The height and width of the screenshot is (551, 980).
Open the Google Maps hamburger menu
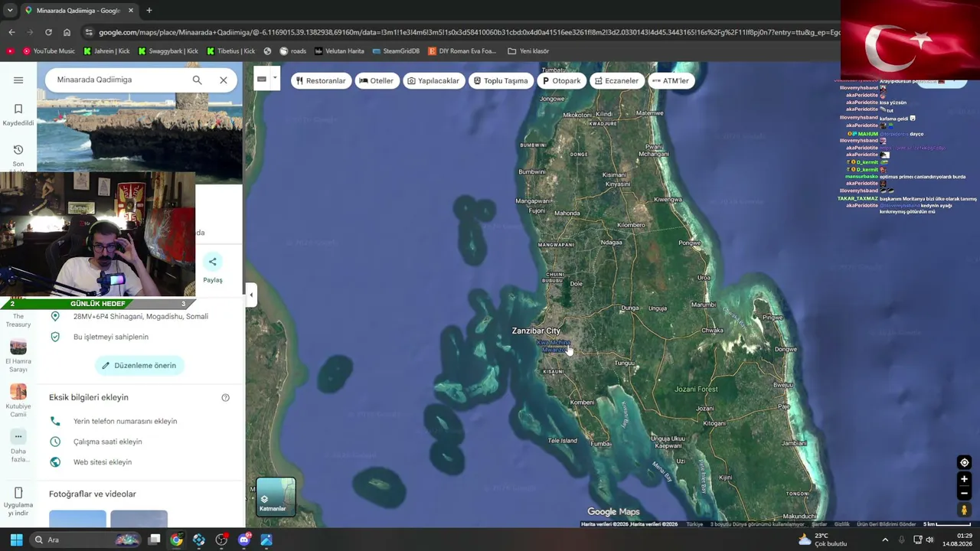[x=18, y=80]
